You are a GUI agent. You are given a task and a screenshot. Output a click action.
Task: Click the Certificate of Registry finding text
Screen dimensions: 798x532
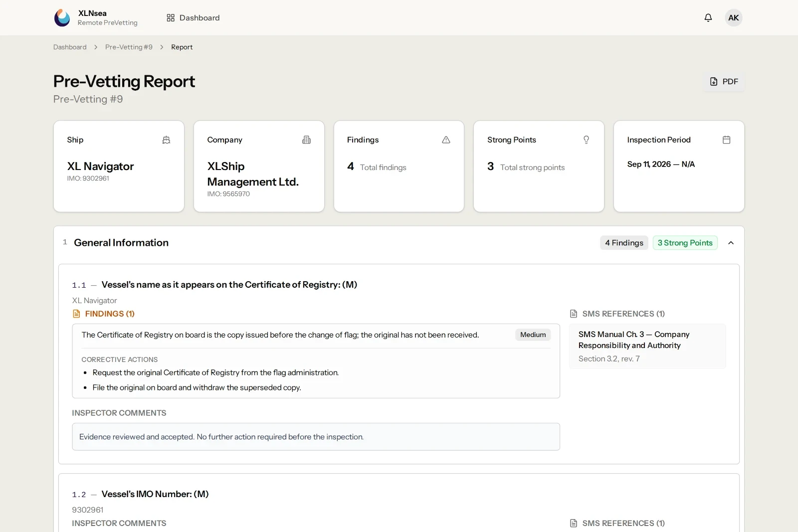(x=280, y=335)
